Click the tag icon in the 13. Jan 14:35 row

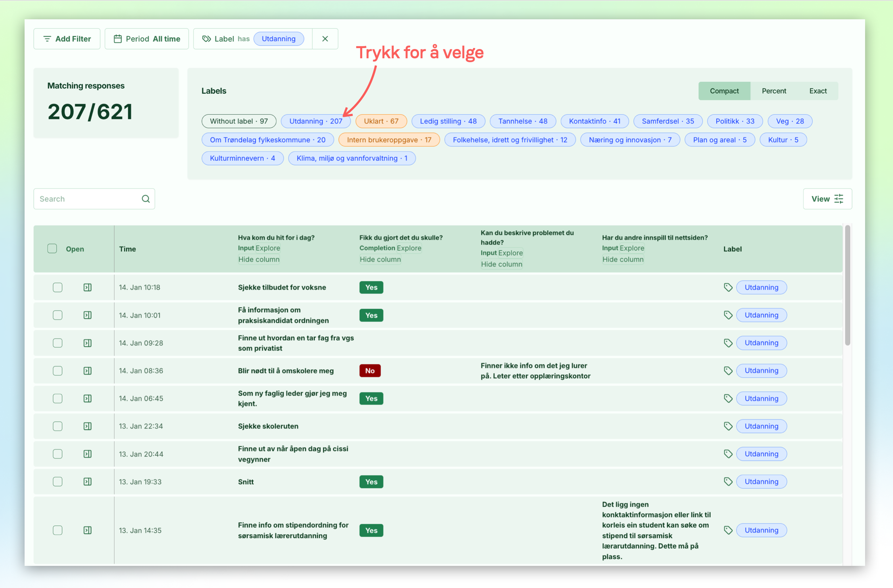[728, 530]
